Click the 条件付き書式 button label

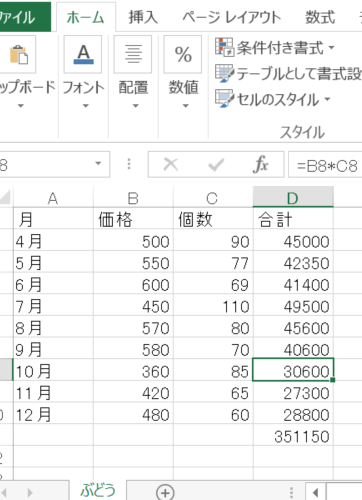(280, 48)
